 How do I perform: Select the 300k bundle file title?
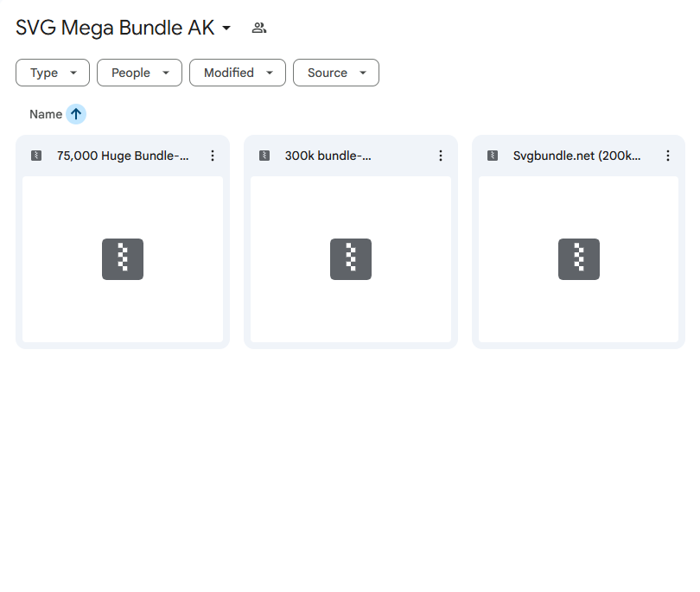point(328,156)
